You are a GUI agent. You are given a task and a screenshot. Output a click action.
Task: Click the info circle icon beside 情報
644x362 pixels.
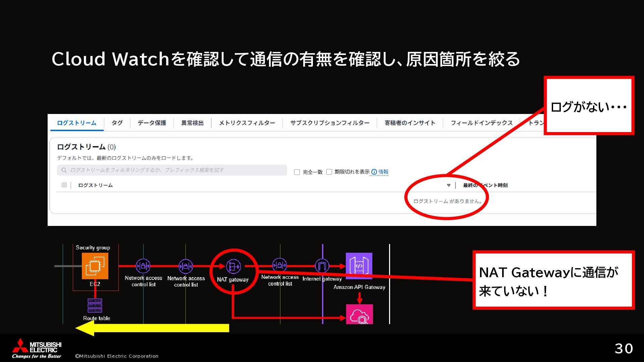pyautogui.click(x=374, y=172)
